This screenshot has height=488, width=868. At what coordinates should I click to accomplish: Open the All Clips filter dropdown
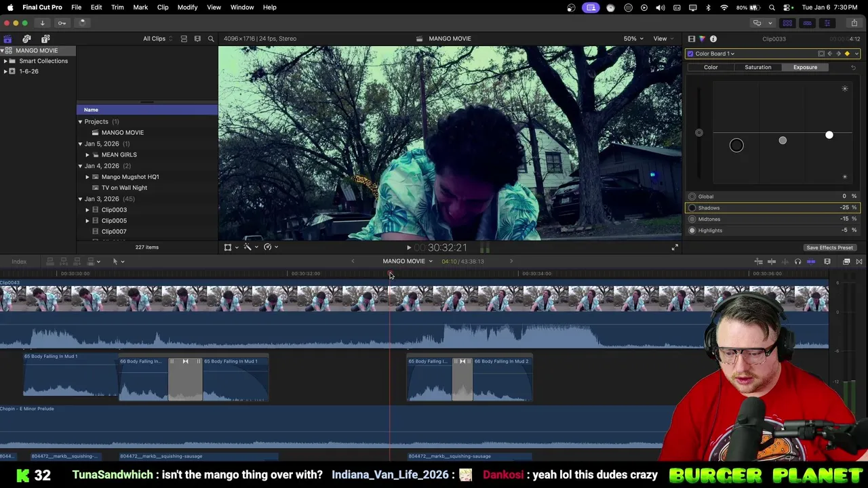(x=157, y=39)
